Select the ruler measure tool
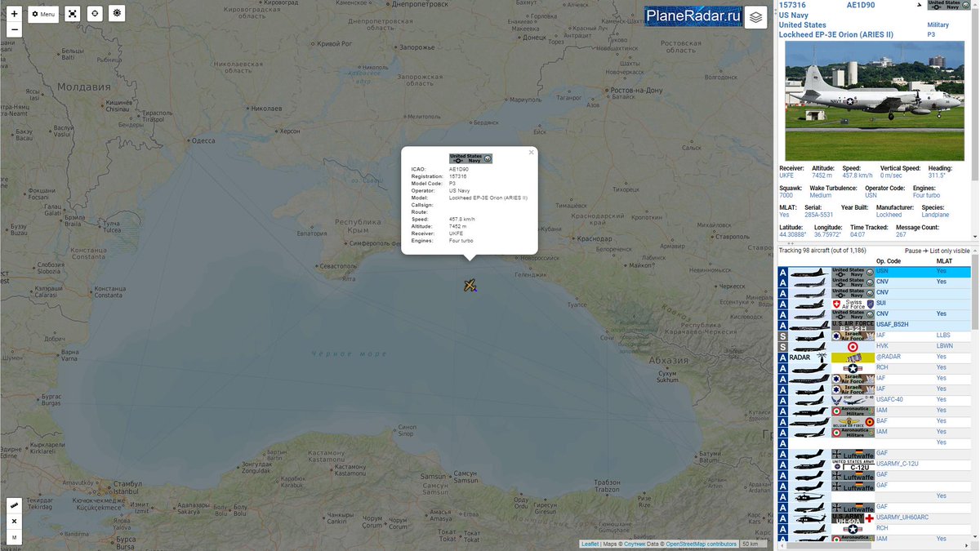Viewport: 980px width, 551px height. tap(14, 506)
